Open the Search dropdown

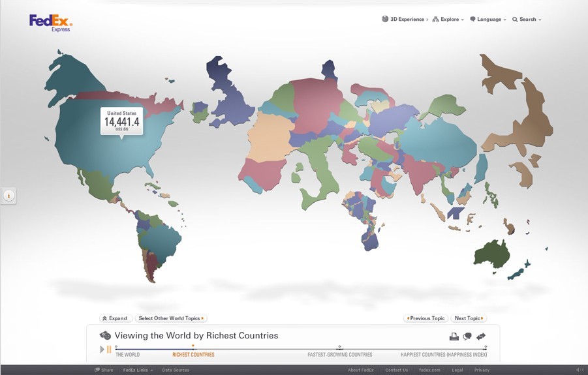[527, 20]
